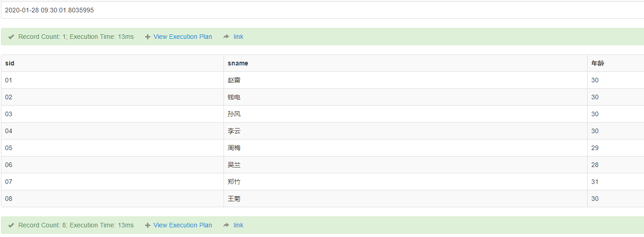Click the name 孙风
Viewport: 644px width, 237px height.
tap(234, 114)
